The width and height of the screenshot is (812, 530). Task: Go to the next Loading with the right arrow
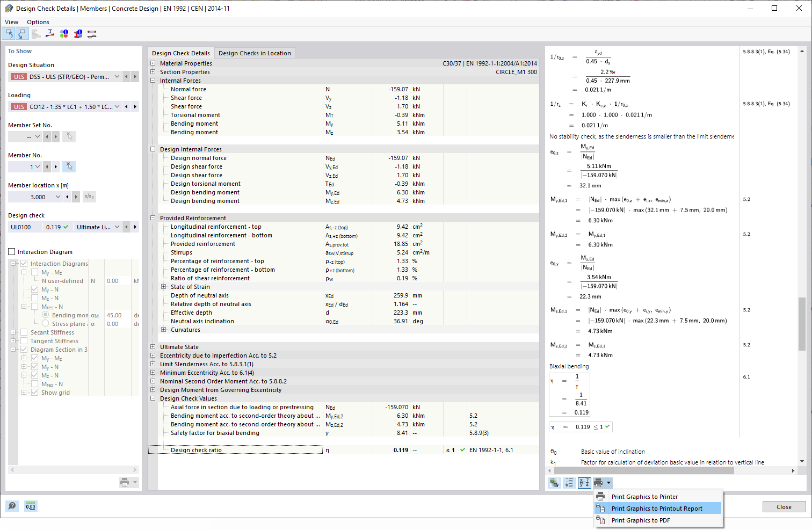pyautogui.click(x=135, y=106)
